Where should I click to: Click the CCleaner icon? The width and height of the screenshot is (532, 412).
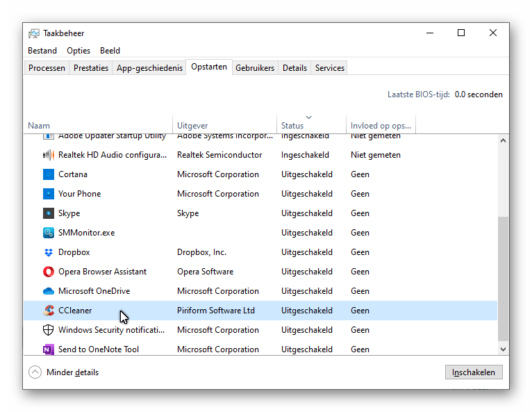(48, 311)
